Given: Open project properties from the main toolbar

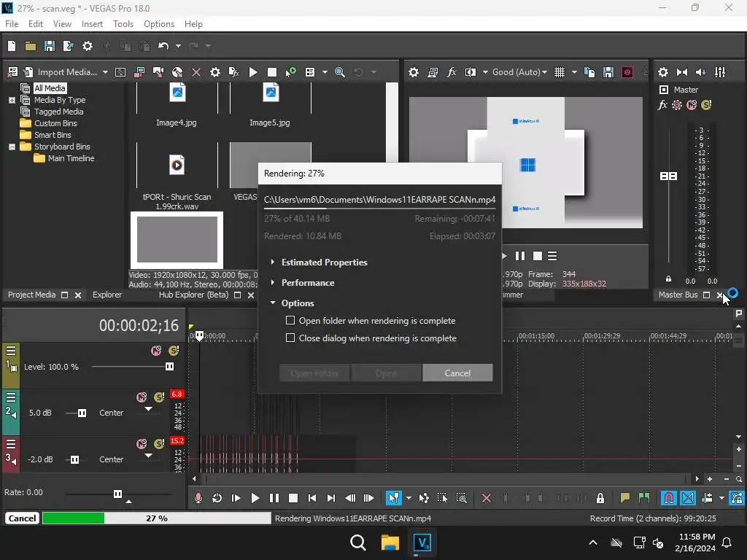Looking at the screenshot, I should coord(88,46).
